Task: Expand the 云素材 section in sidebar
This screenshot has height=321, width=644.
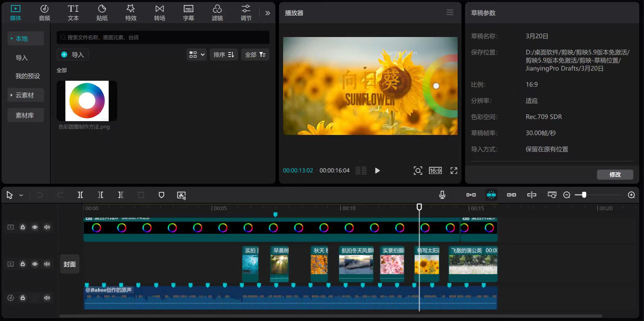Action: 25,95
